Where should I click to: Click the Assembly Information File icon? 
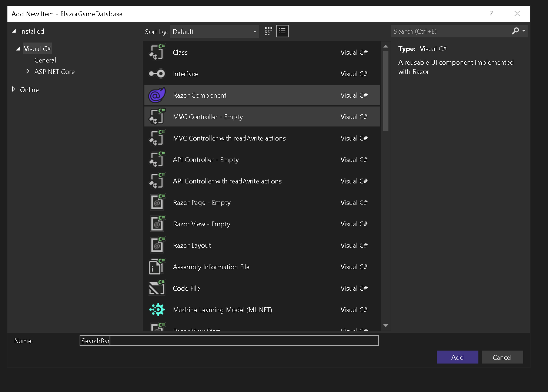point(157,267)
